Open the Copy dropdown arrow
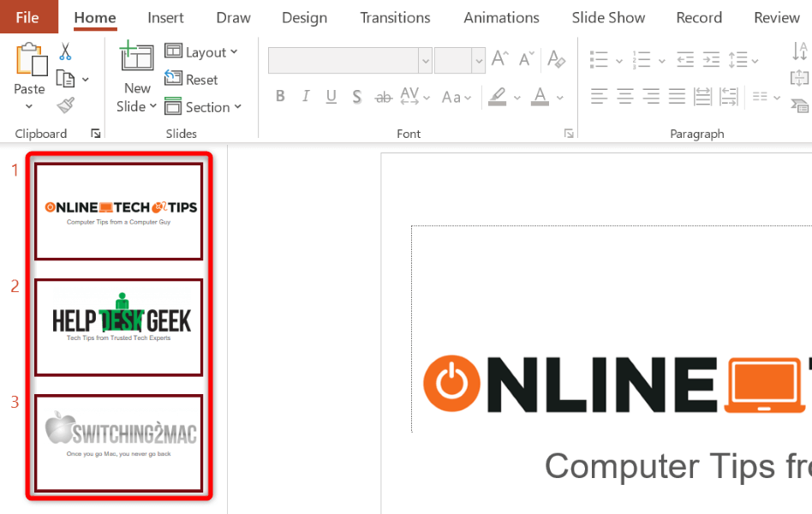Screen dimensions: 812x514 point(86,80)
